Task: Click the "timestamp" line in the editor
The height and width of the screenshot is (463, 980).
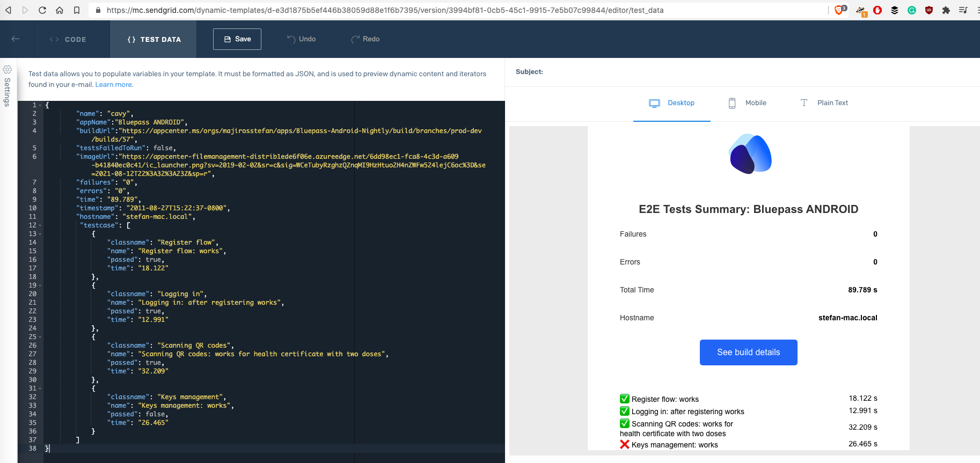Action: [153, 208]
